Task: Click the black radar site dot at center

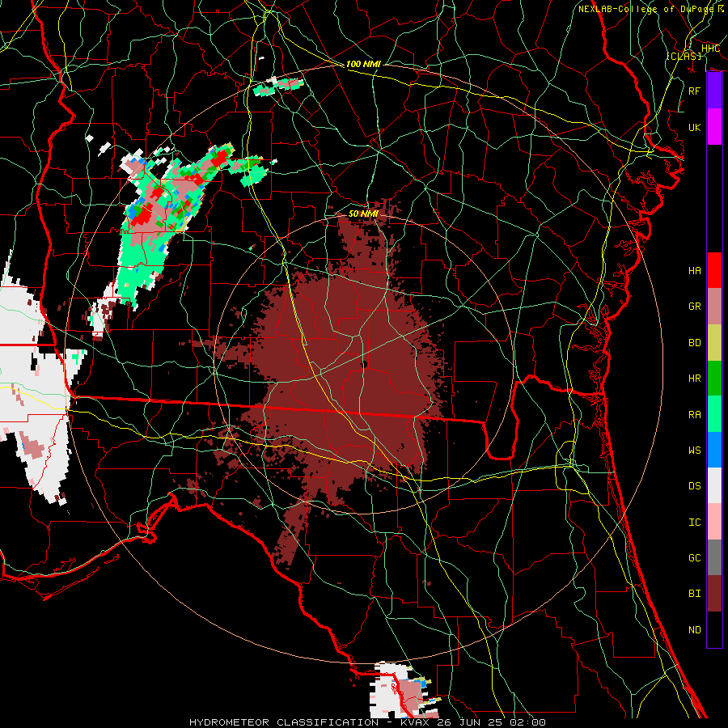Action: click(x=364, y=365)
